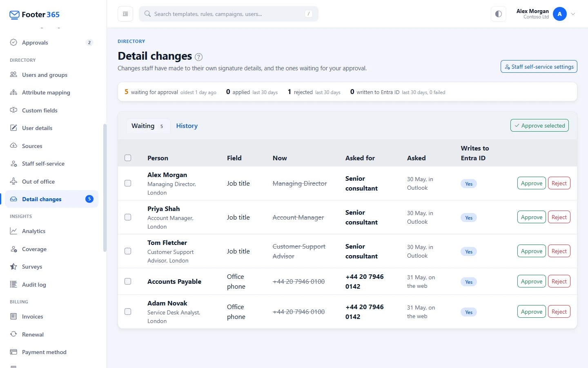Click the Surveys star icon
588x368 pixels.
(x=13, y=267)
